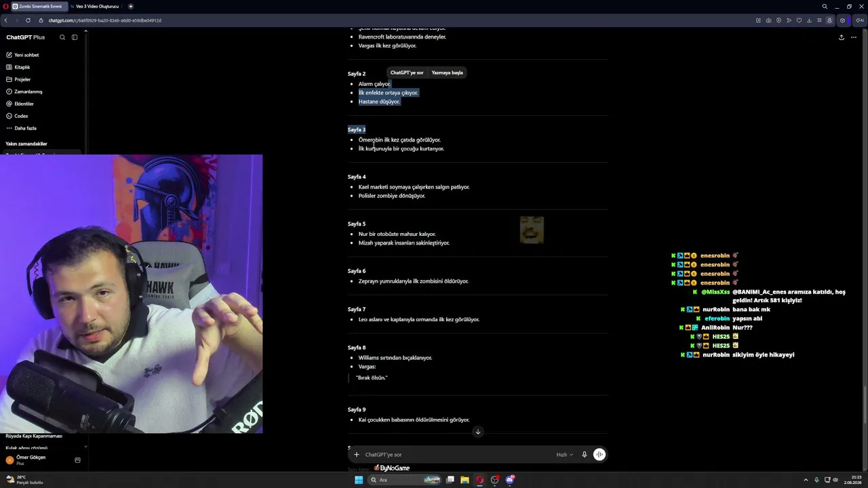Collapse the ChatGPT sidebar panel
Viewport: 868px width, 488px height.
tap(75, 37)
